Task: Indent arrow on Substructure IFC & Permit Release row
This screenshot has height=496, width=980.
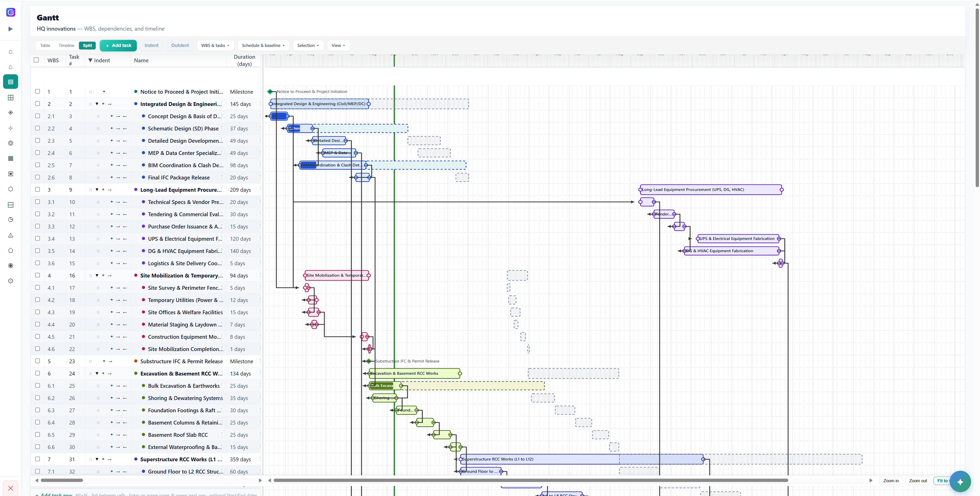Action: pyautogui.click(x=110, y=361)
